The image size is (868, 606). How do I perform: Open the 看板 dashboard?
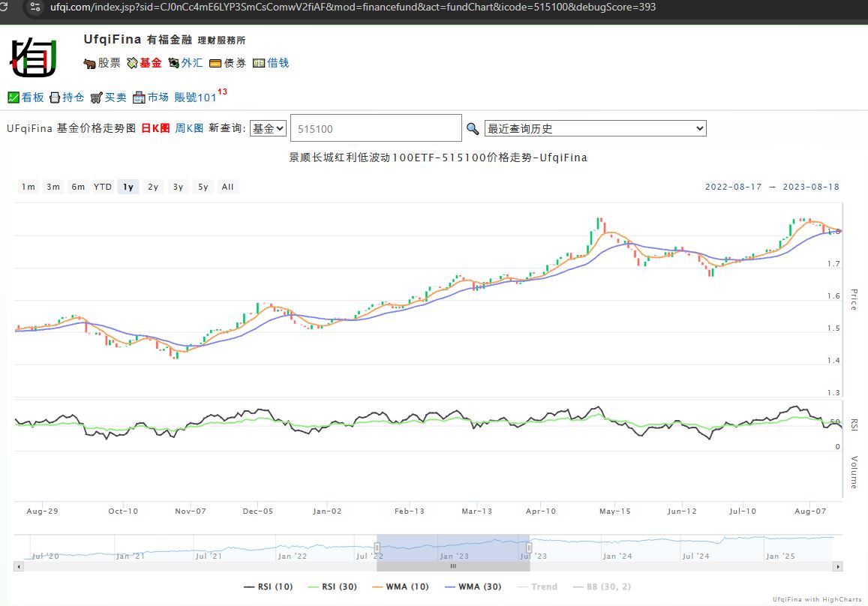pos(26,97)
